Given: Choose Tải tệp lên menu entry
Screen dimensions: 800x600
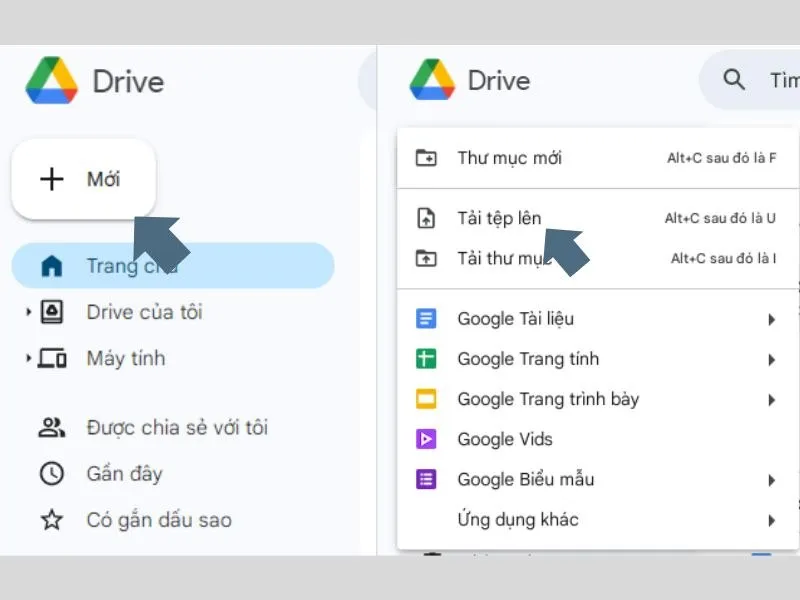Looking at the screenshot, I should (x=597, y=218).
